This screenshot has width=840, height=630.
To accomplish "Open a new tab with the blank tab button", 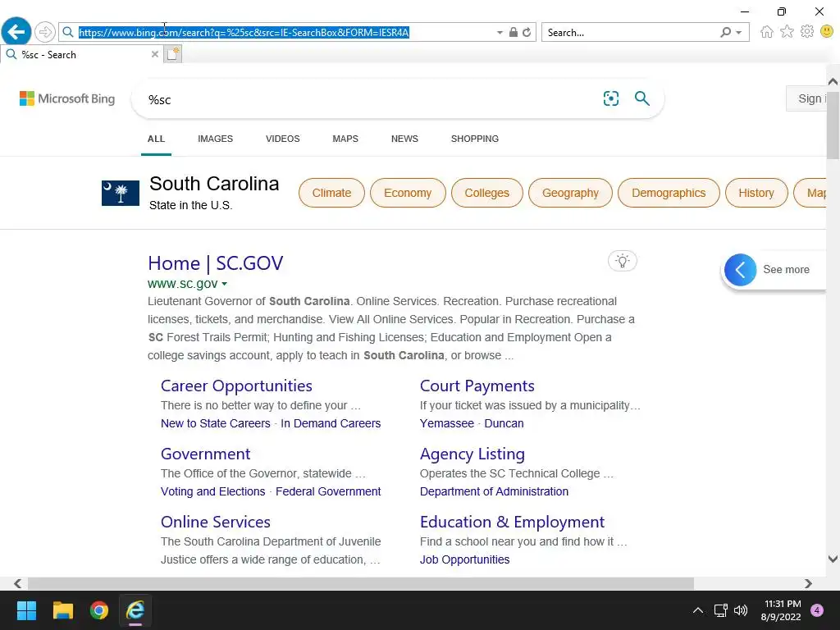I will tap(172, 54).
